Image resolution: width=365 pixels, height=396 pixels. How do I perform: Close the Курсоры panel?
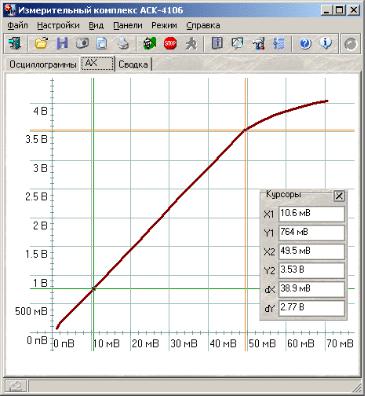coord(339,196)
